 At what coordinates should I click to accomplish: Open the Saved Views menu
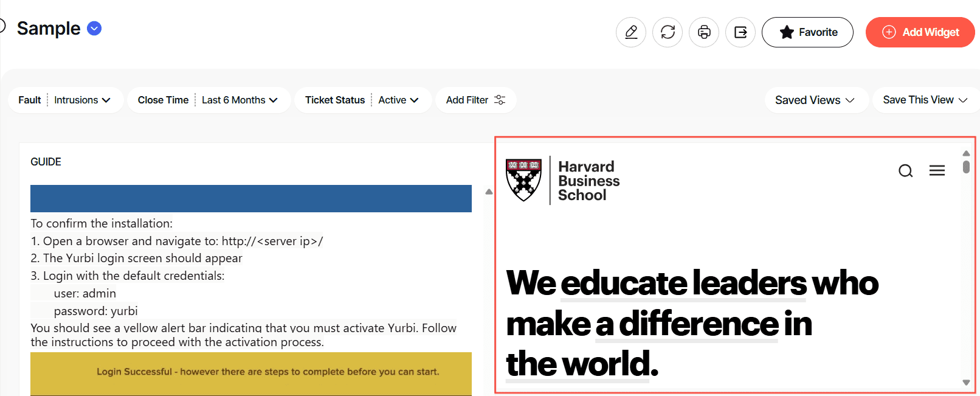click(815, 100)
